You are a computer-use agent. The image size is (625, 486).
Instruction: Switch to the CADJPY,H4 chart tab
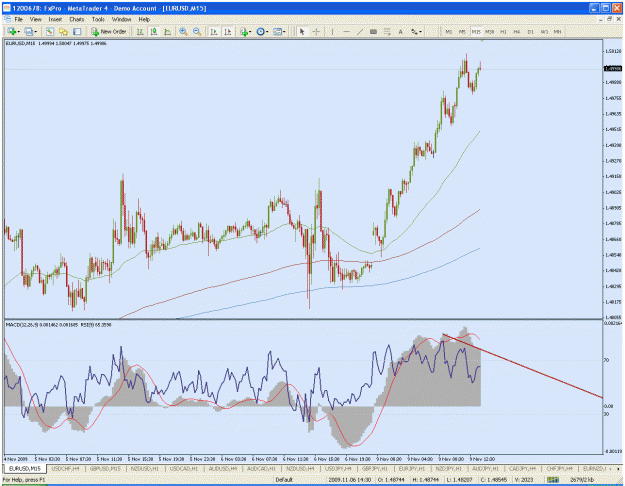pos(523,468)
